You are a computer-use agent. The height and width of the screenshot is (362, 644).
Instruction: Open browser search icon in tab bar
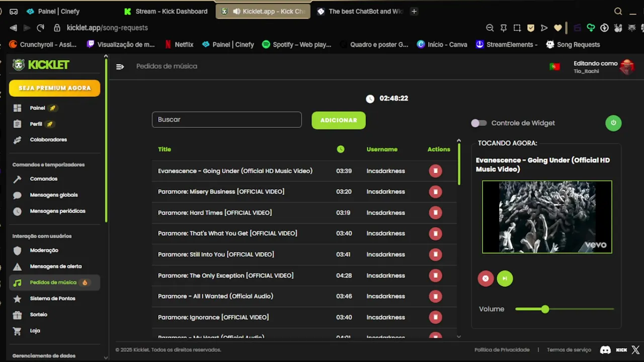pos(618,11)
